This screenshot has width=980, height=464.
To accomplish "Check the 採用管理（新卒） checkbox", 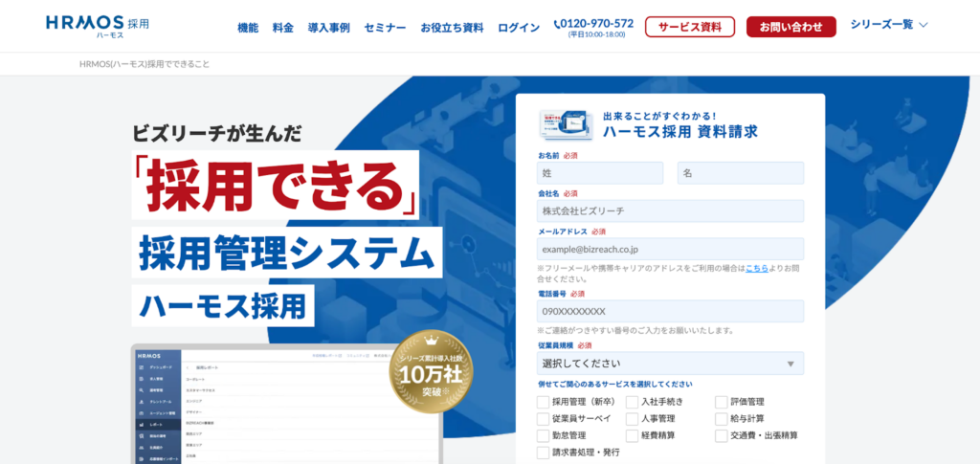I will pos(544,402).
